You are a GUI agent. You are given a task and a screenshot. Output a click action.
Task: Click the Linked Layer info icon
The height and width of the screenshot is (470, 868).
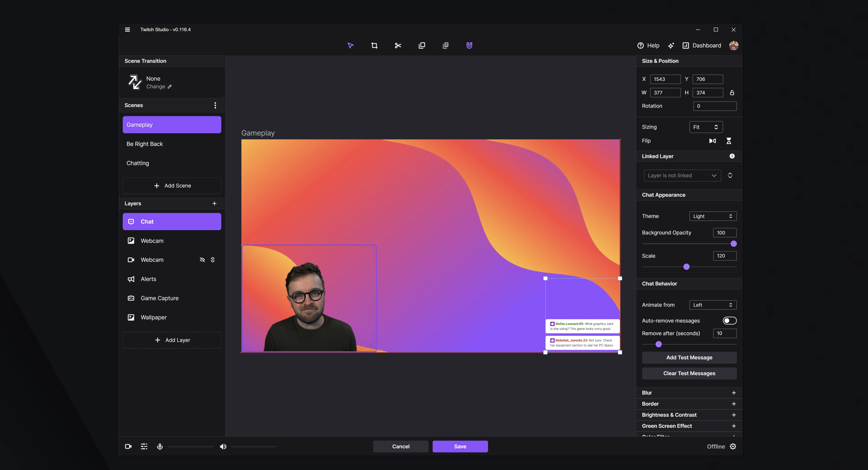coord(732,156)
